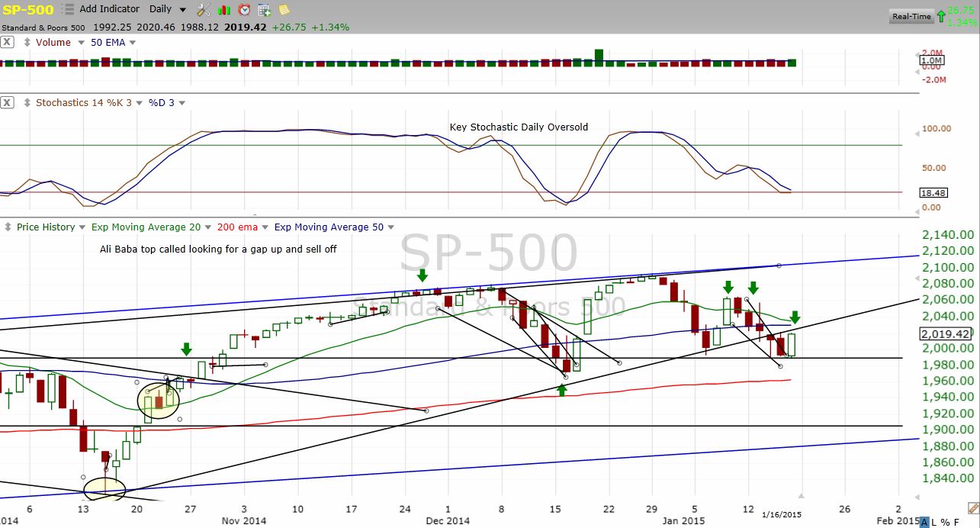Toggle logarithmic scale 'L' option
This screenshot has height=528, width=980.
click(x=934, y=522)
